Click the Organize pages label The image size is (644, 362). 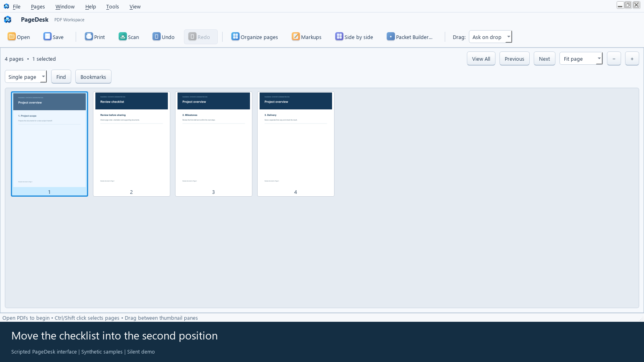pos(259,37)
